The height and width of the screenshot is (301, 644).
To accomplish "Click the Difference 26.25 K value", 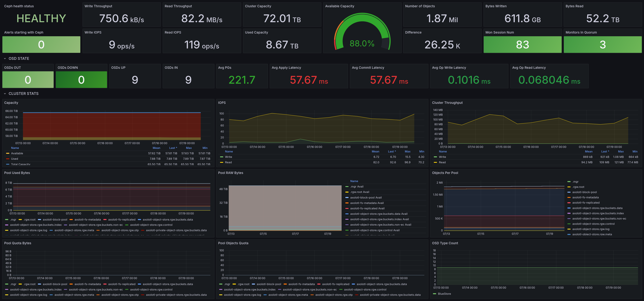I will click(442, 45).
